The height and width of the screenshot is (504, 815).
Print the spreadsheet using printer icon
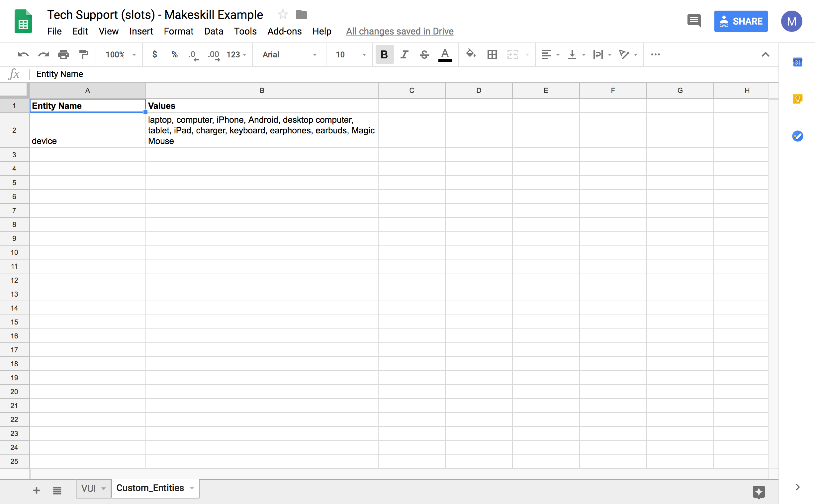coord(63,54)
